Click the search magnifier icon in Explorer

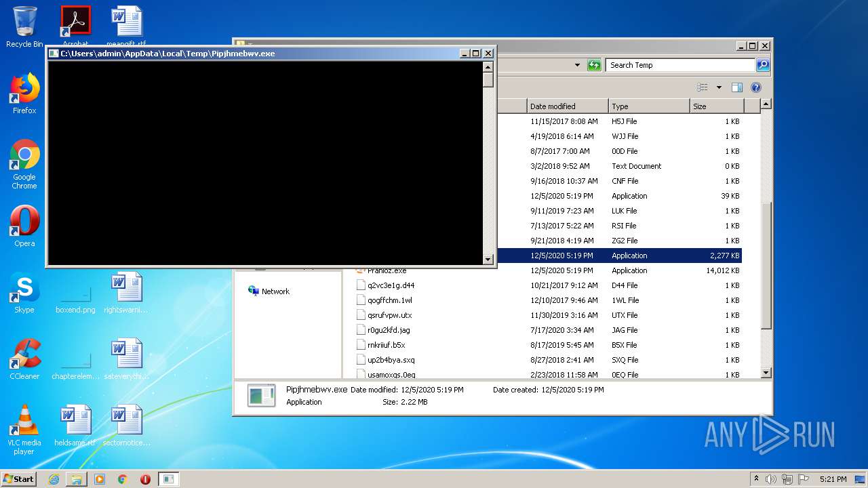click(x=763, y=65)
